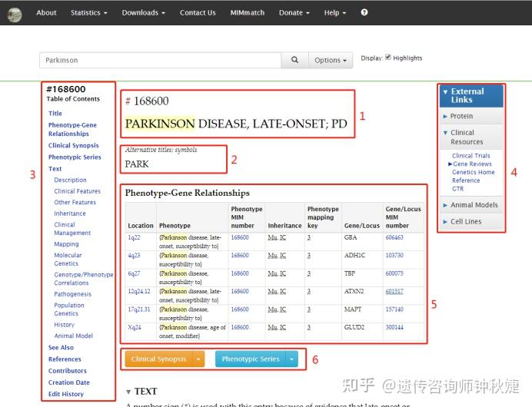Open gene MIM number 157140
The height and width of the screenshot is (407, 532).
[x=394, y=309]
